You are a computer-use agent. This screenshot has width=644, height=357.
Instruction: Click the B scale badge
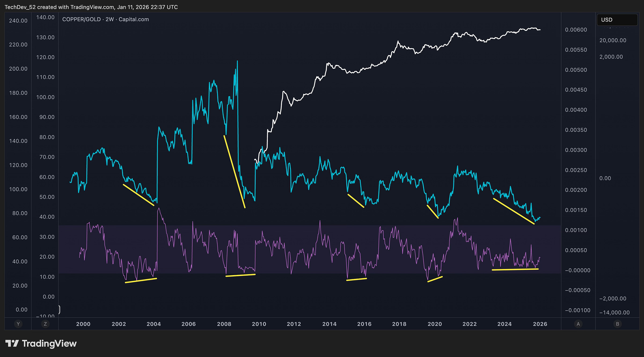pos(617,324)
